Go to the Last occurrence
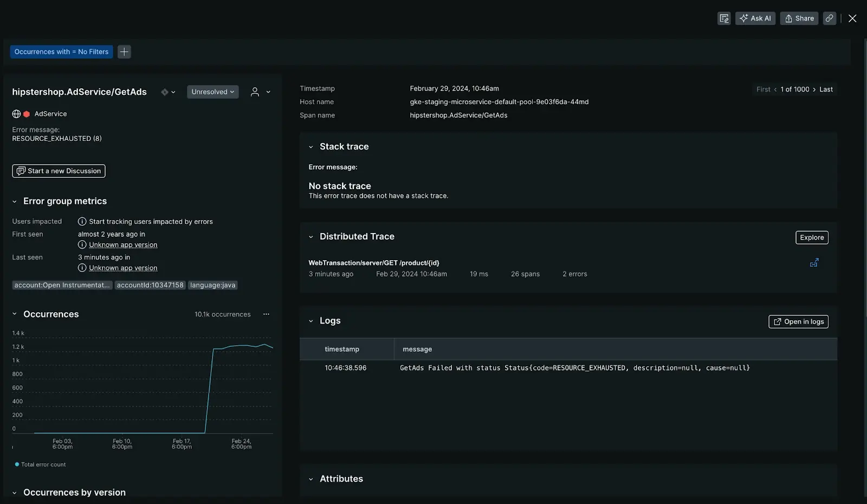 pyautogui.click(x=826, y=89)
